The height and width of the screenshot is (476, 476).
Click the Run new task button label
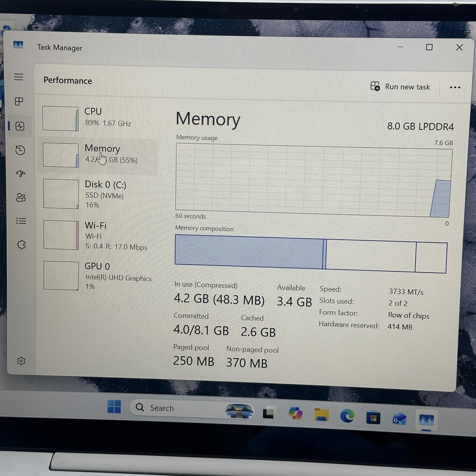[x=407, y=87]
